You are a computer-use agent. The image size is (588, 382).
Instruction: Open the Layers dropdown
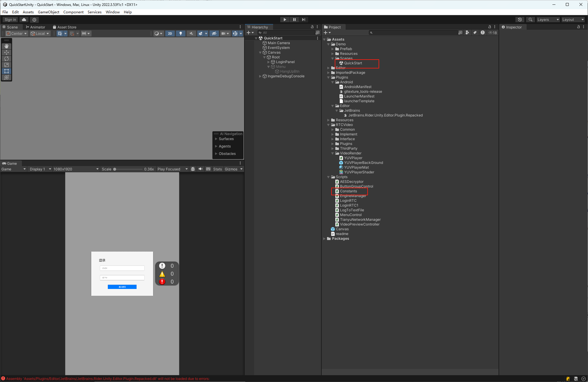tap(548, 20)
